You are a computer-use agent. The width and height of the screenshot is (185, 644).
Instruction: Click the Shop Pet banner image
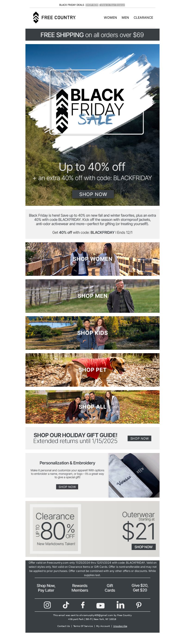click(92, 370)
